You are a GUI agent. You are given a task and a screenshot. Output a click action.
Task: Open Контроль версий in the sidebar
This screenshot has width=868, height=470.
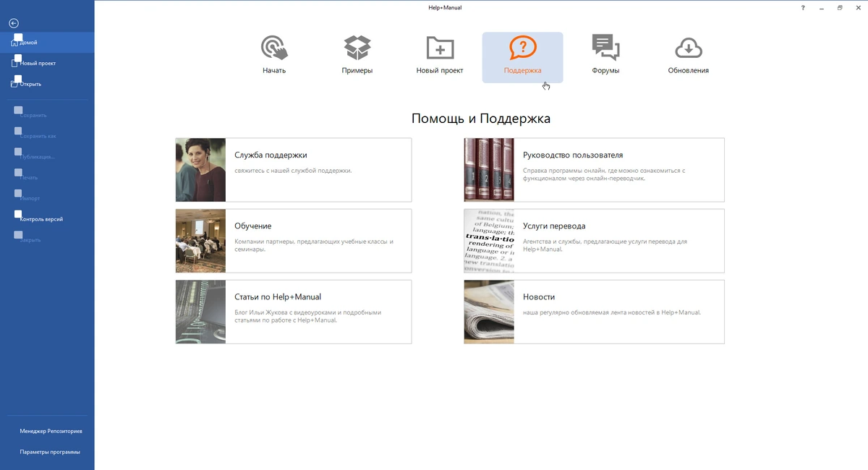(47, 219)
